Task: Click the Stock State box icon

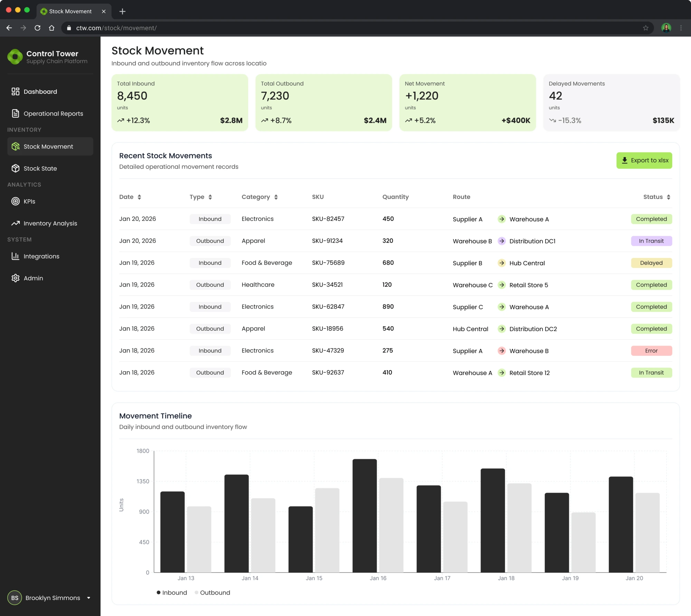Action: click(15, 168)
